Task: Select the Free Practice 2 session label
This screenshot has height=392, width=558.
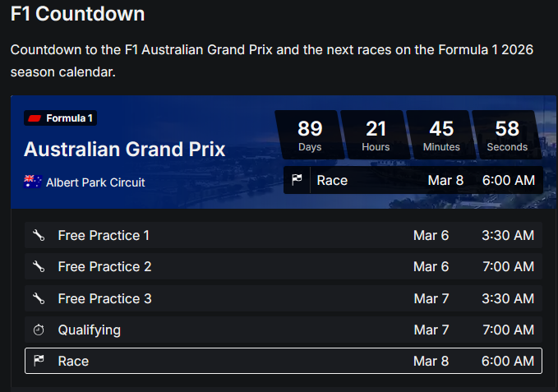Action: coord(104,267)
